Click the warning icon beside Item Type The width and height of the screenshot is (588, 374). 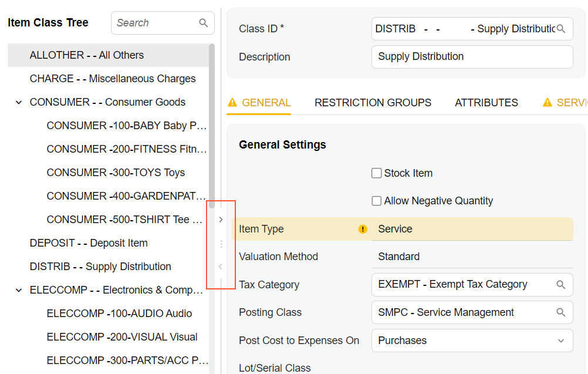(363, 229)
